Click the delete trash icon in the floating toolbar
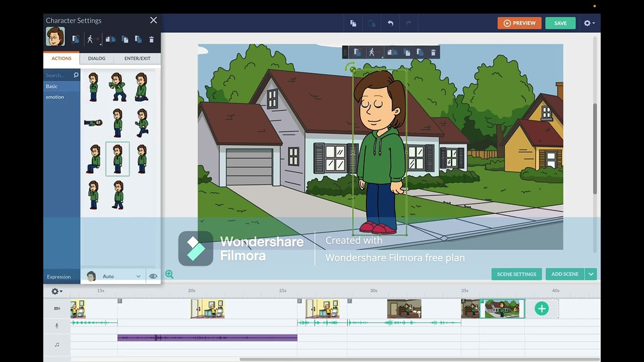The height and width of the screenshot is (362, 644). pos(433,53)
